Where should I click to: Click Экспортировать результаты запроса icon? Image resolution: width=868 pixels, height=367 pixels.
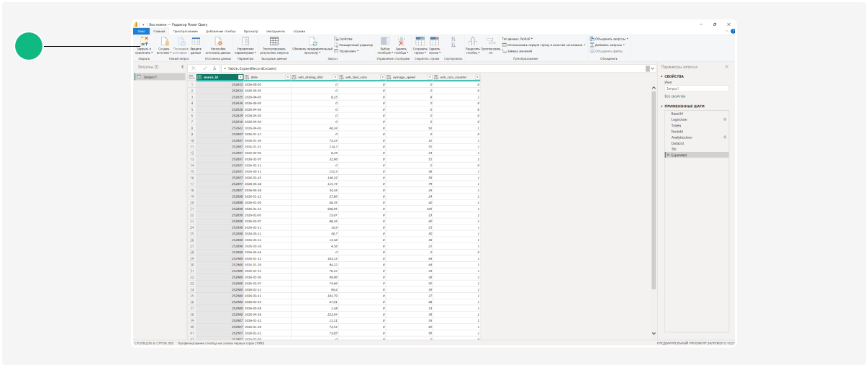(274, 41)
